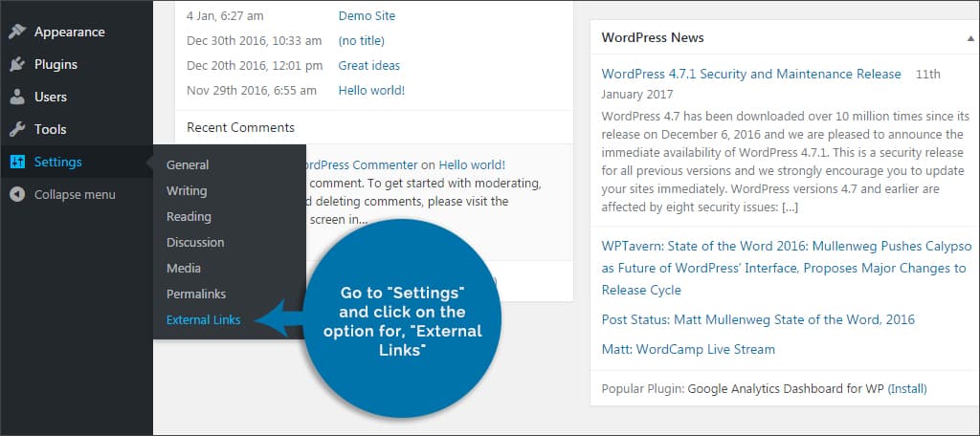Click 'Google Analytics Dashboard for WP' plugin name

(786, 388)
